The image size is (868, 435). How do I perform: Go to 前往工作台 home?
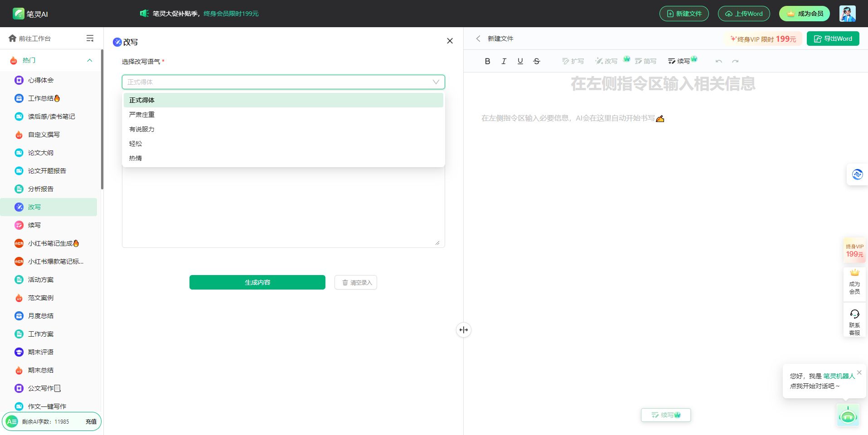(x=30, y=39)
